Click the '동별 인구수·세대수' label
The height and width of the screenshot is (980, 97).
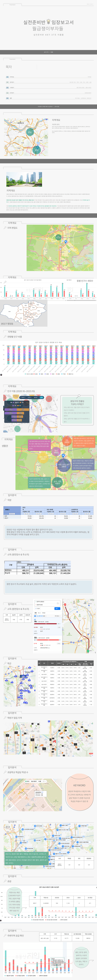[85, 281]
